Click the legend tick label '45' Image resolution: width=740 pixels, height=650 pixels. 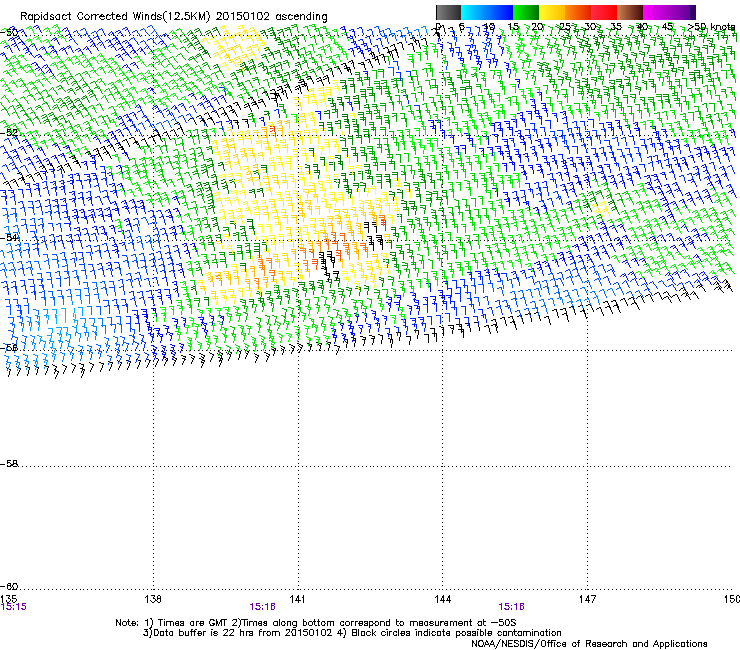[x=667, y=27]
